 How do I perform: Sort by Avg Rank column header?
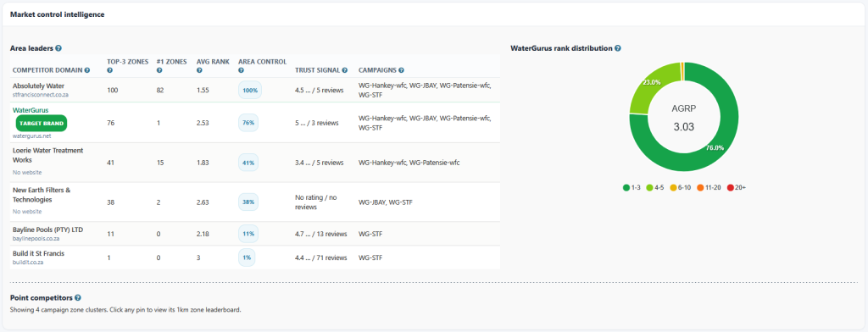click(x=213, y=62)
